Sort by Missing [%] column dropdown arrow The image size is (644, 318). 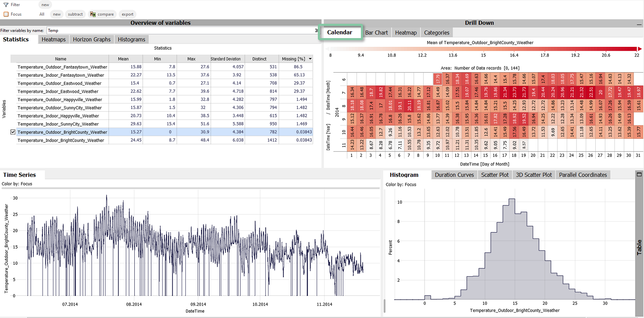click(310, 59)
